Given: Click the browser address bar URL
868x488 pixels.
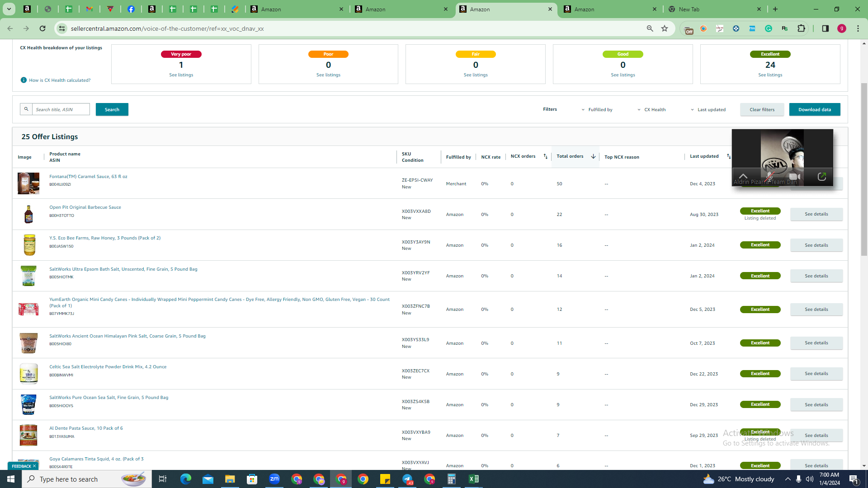Looking at the screenshot, I should click(x=167, y=28).
